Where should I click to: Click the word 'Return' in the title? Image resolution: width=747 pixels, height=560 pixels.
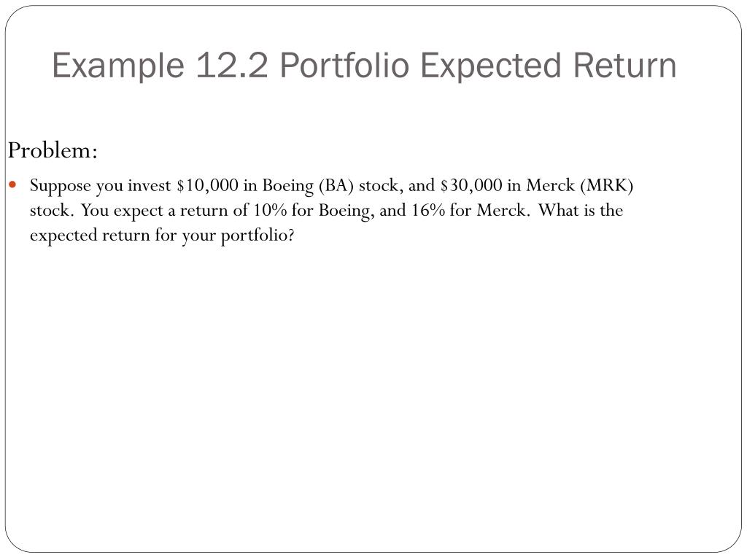coord(624,65)
